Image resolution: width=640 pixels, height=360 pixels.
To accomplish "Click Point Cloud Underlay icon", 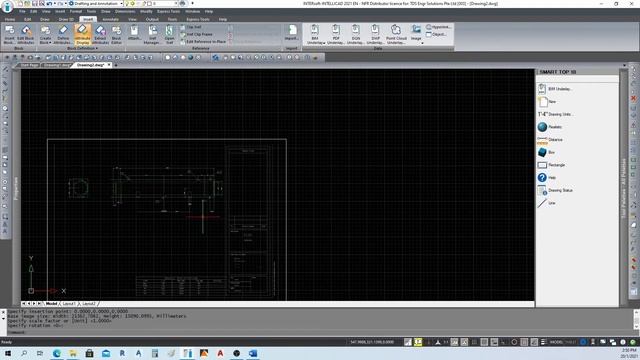I will pos(396,34).
